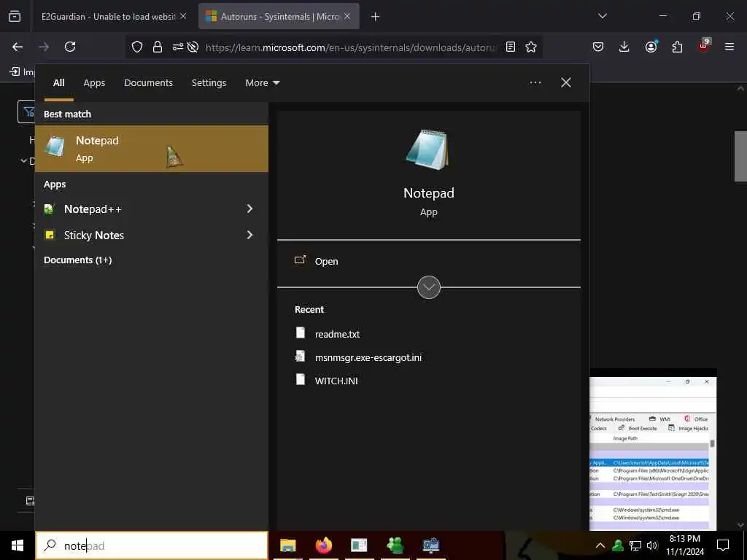This screenshot has width=747, height=560.
Task: Click the green user tray icon
Action: (x=618, y=545)
